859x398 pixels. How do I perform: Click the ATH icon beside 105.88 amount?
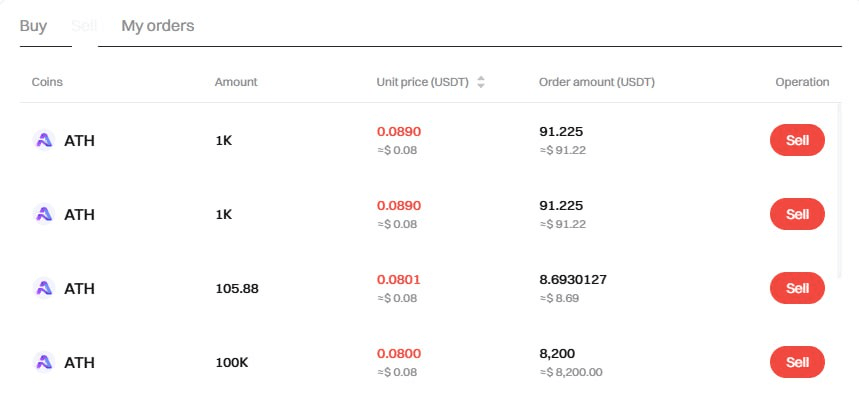coord(44,289)
